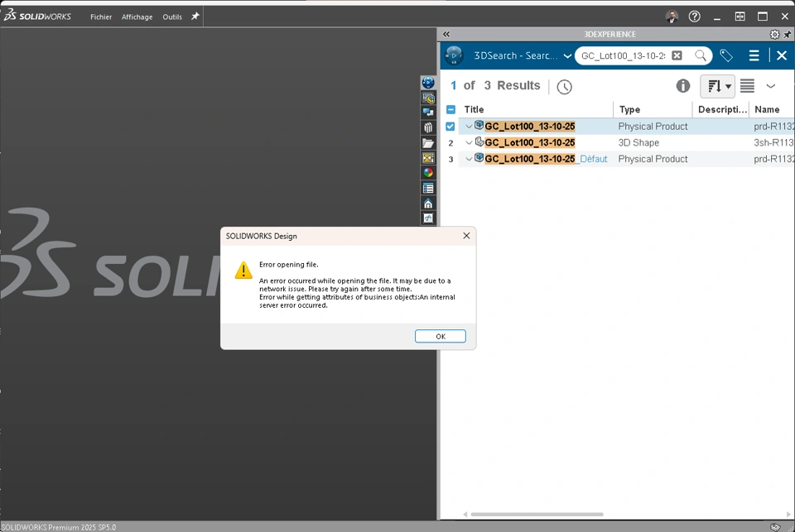Open the File Explorer folder tab
This screenshot has height=532, width=795.
[428, 143]
